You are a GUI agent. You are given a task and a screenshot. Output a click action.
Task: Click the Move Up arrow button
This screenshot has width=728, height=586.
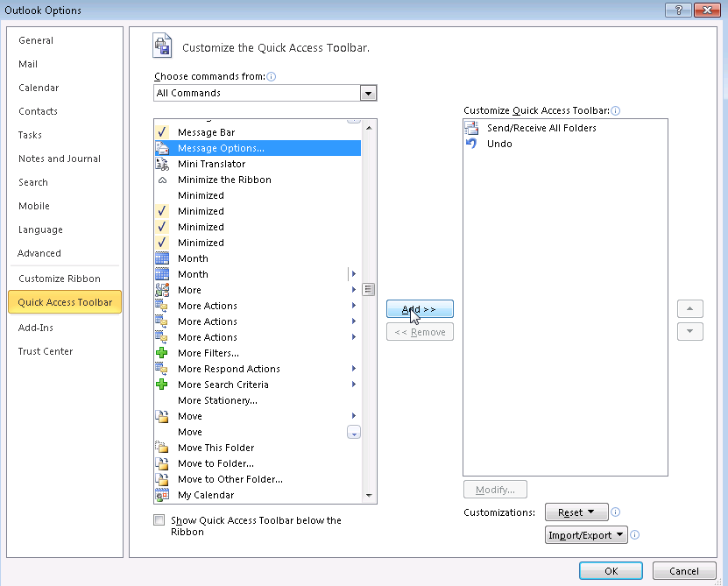coord(690,309)
